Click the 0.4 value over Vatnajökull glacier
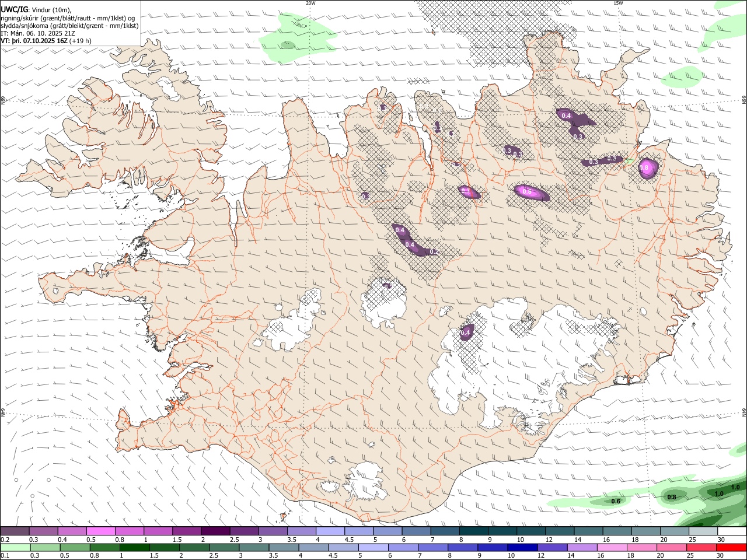 [465, 333]
